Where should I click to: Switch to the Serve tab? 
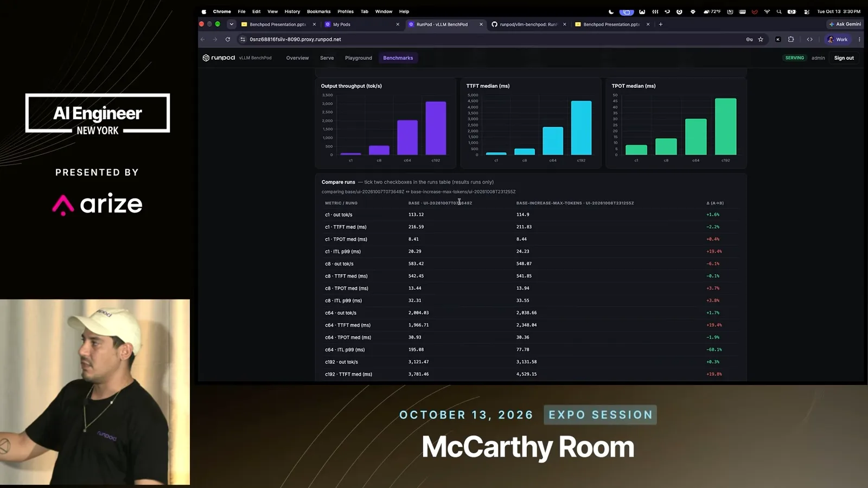tap(327, 58)
